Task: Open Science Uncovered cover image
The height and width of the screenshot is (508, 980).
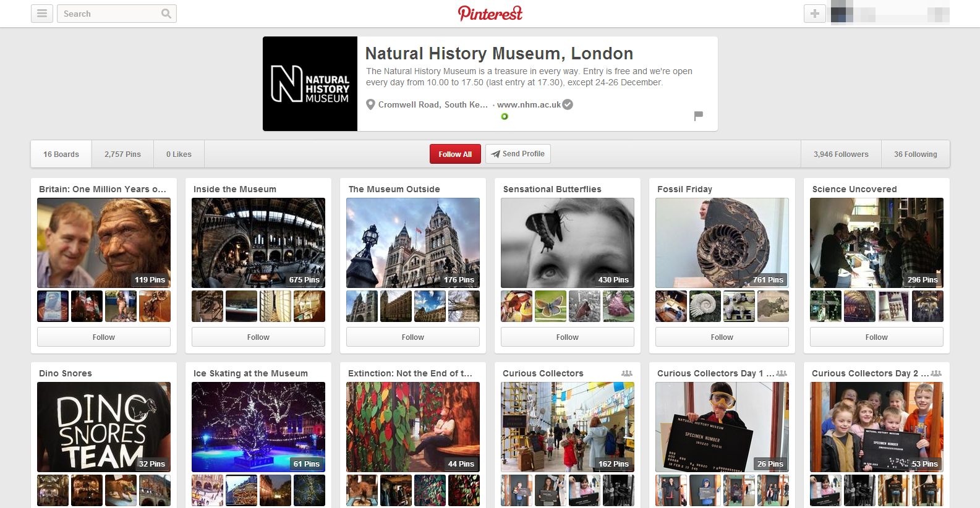Action: pyautogui.click(x=877, y=243)
